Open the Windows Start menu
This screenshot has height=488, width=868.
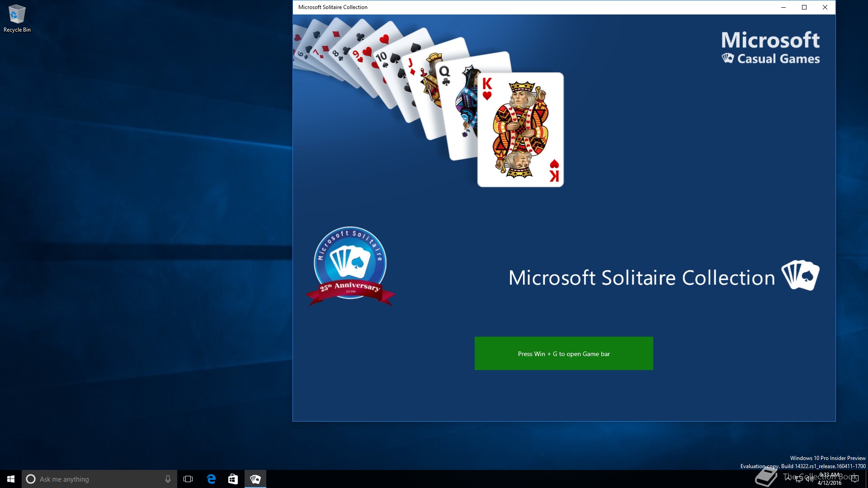point(11,479)
